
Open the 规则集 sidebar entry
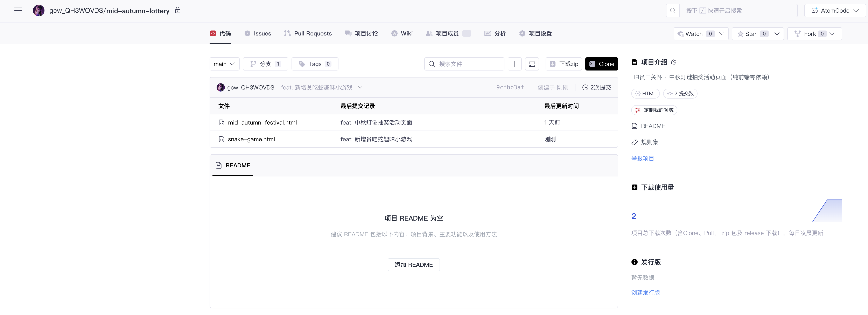coord(645,142)
